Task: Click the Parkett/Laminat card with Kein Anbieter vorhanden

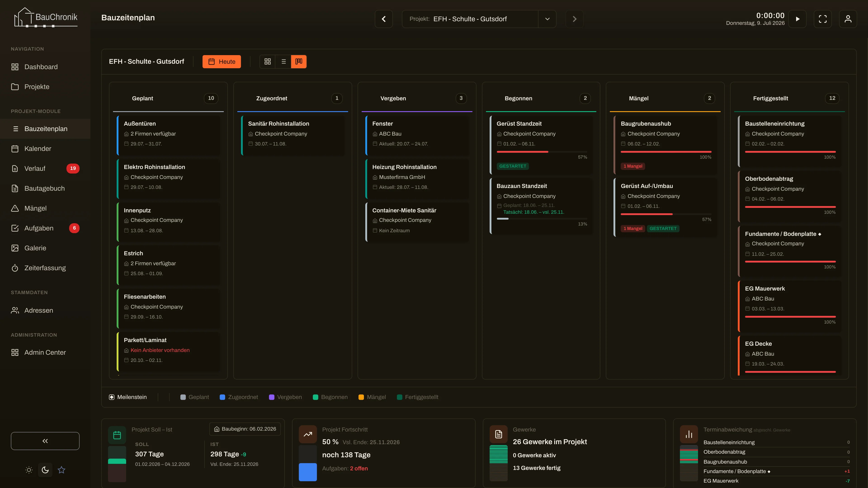Action: pyautogui.click(x=168, y=352)
